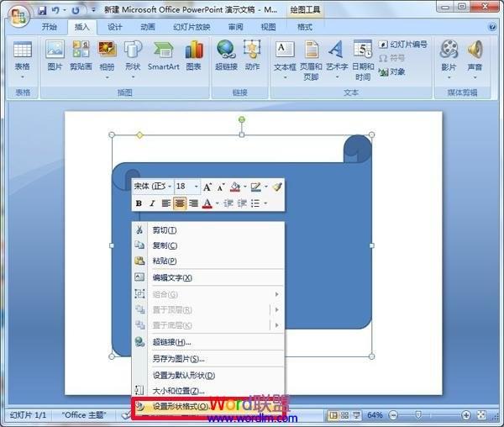Image resolution: width=504 pixels, height=427 pixels.
Task: Open the Design (设计) tab
Action: 115,27
